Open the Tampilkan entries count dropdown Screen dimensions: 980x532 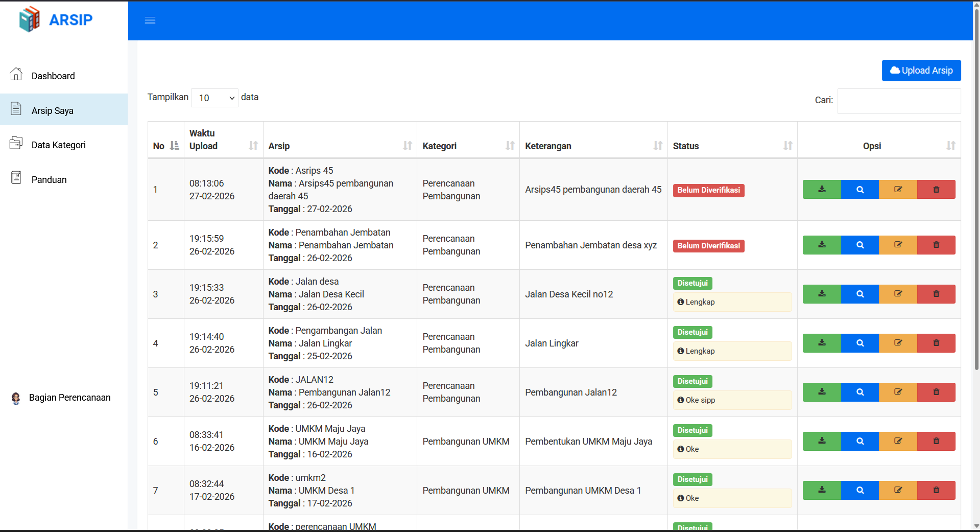[x=214, y=98]
